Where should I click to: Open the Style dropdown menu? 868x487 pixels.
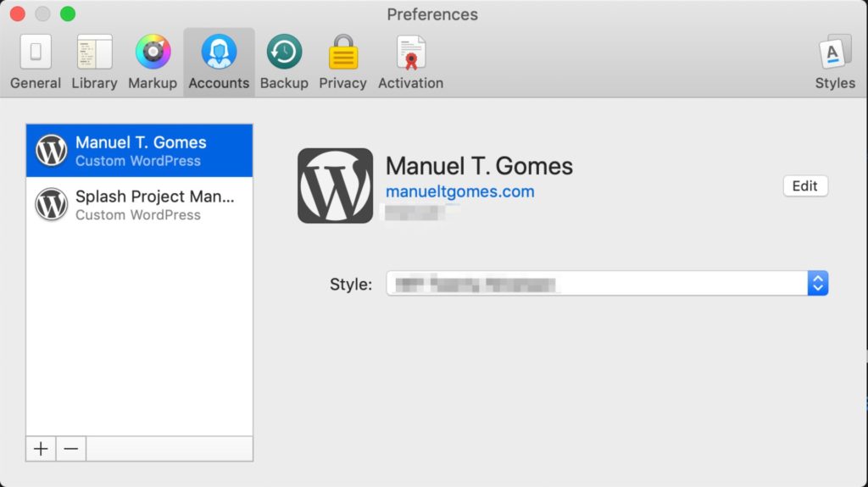(x=607, y=284)
